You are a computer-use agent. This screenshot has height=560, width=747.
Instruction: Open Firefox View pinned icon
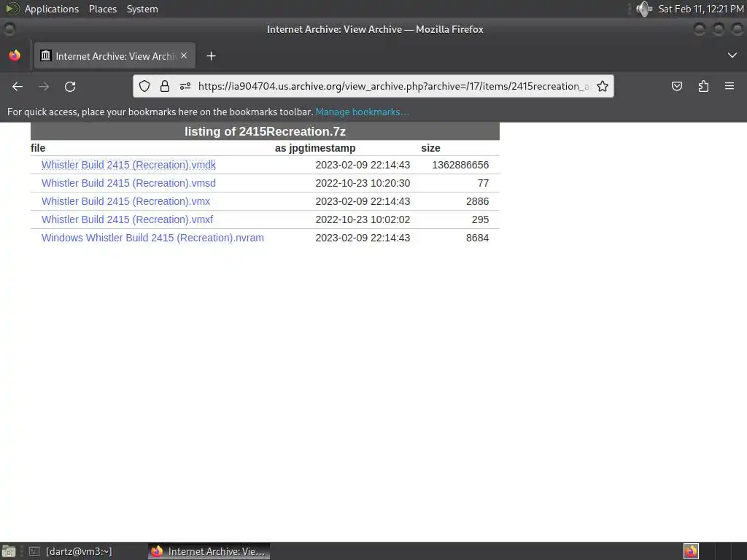[x=15, y=55]
